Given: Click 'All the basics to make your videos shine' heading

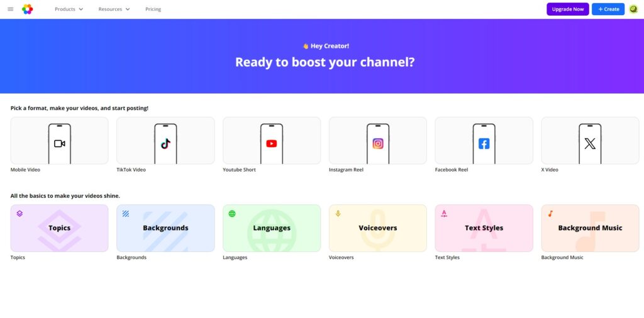Looking at the screenshot, I should pos(65,195).
